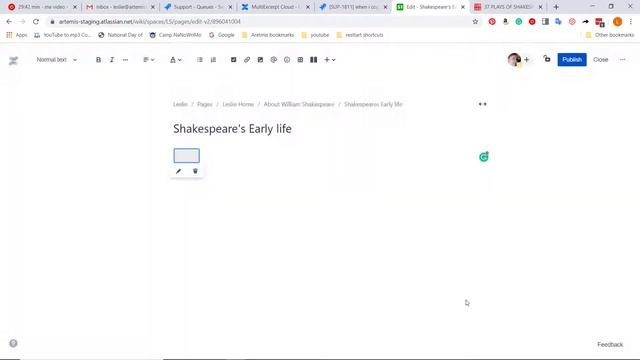Open Chrome profile avatar
640x360 pixels.
tap(618, 22)
